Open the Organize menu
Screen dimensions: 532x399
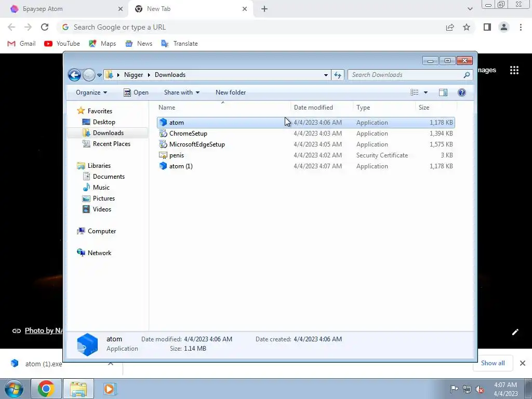[91, 92]
